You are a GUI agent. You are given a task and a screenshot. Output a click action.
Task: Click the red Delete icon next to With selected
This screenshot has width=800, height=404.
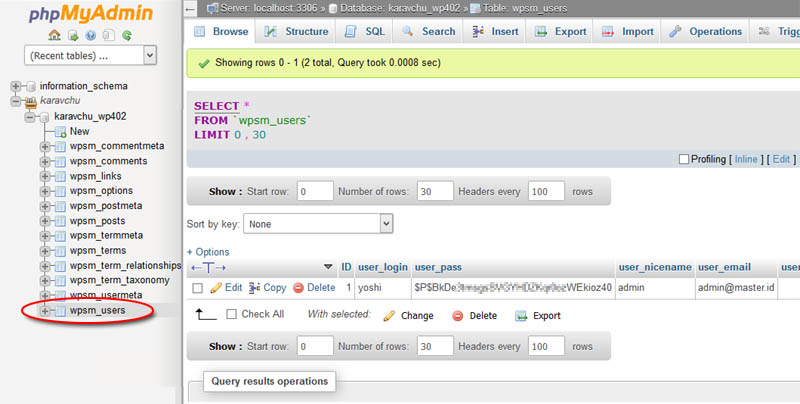458,316
